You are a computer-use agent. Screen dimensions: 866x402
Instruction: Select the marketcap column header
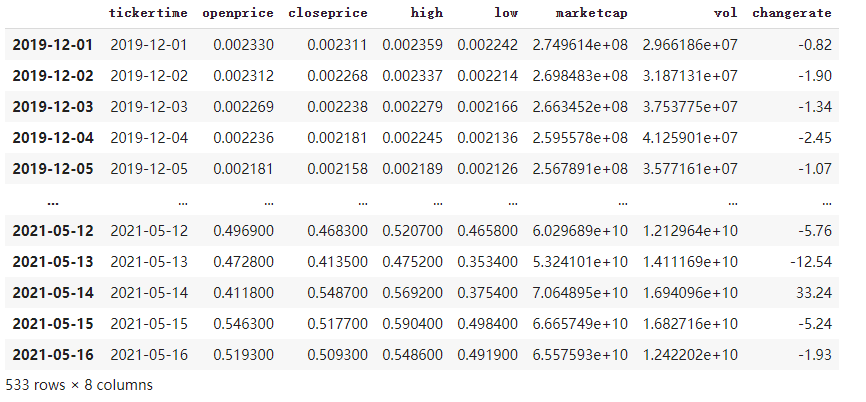(592, 13)
